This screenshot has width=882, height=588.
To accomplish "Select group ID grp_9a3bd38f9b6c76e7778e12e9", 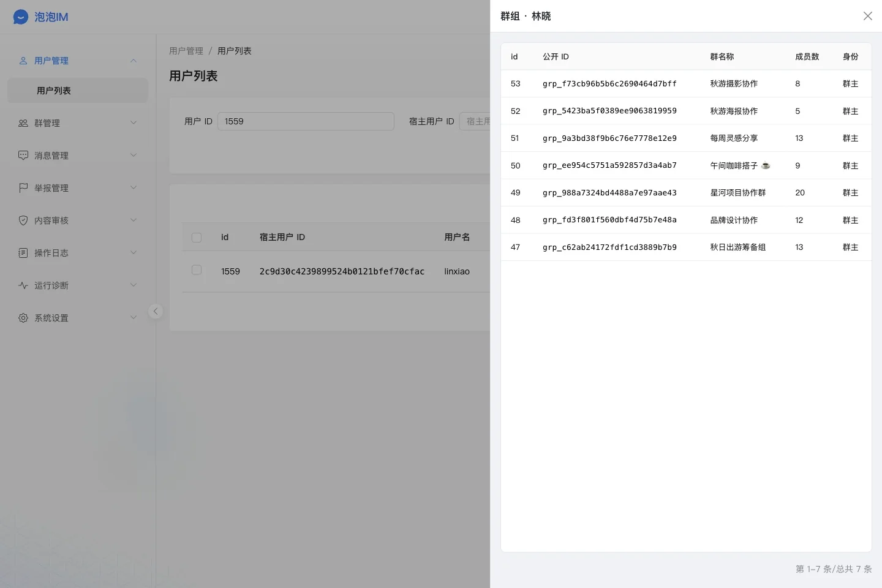I will click(609, 138).
